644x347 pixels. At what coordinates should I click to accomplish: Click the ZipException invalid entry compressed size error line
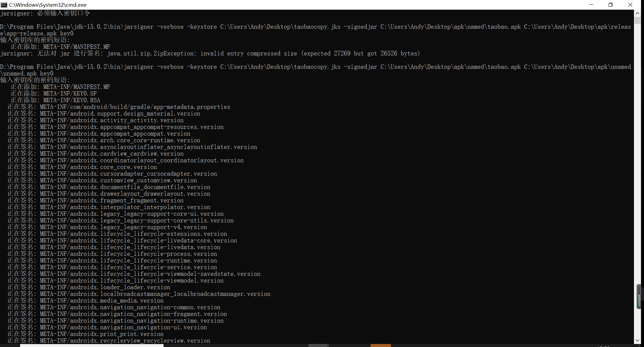point(210,53)
